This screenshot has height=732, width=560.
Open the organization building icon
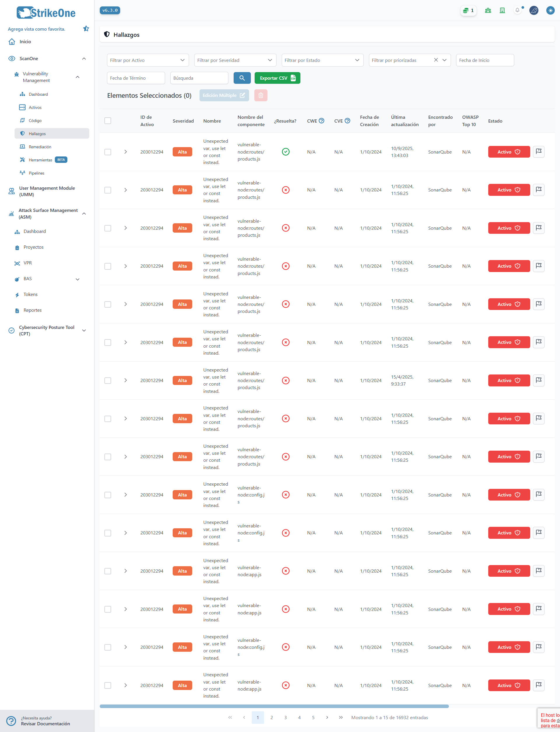[502, 10]
